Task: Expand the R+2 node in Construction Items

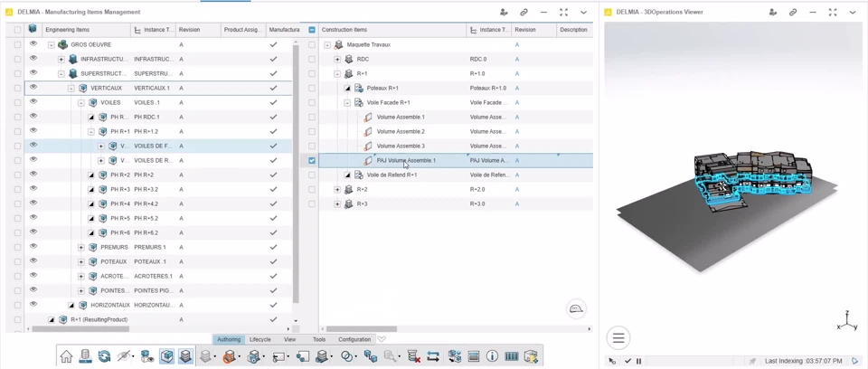Action: pyautogui.click(x=337, y=190)
